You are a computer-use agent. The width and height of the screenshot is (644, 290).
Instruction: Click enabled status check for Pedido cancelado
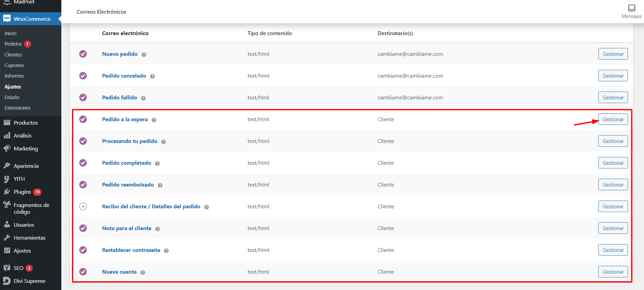[83, 76]
